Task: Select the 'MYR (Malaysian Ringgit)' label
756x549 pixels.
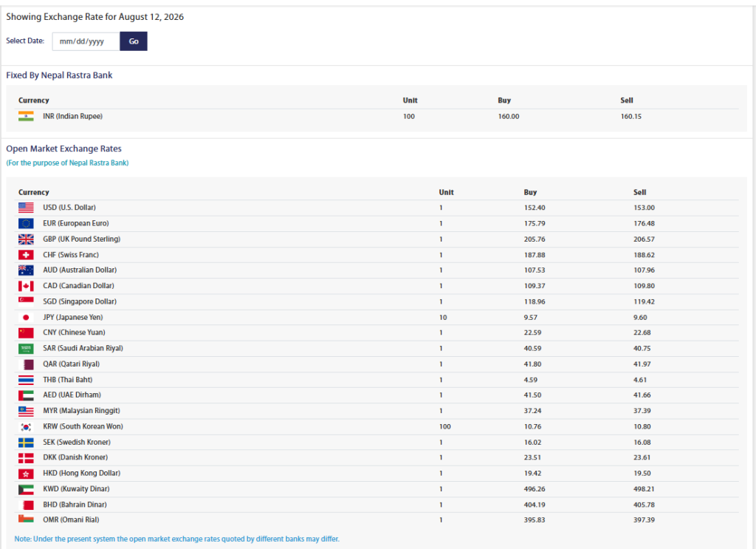Action: pyautogui.click(x=81, y=411)
